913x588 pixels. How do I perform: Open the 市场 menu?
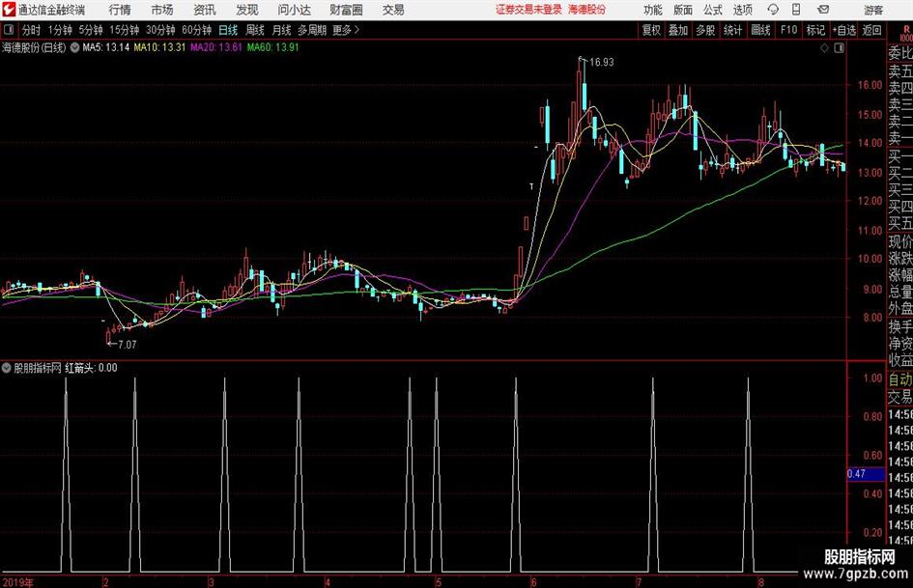click(162, 10)
